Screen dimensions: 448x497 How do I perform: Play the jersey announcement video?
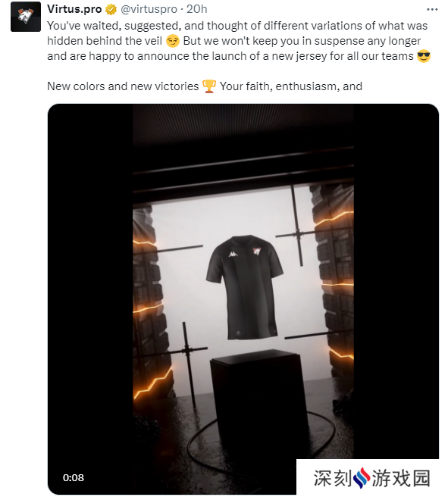pos(243,299)
